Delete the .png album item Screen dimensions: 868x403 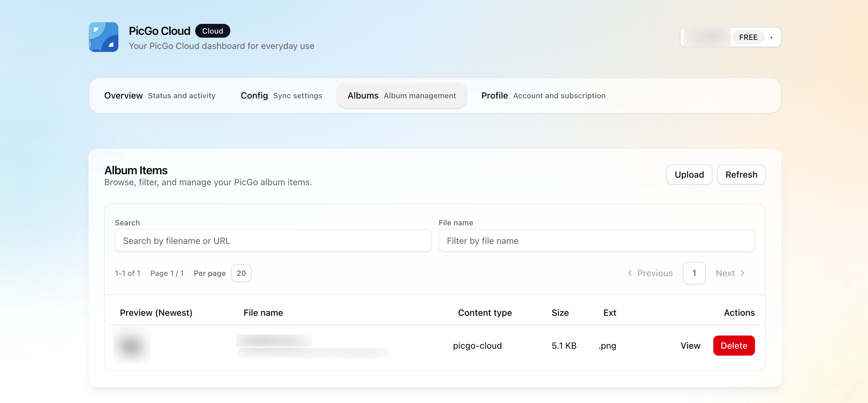(x=734, y=345)
